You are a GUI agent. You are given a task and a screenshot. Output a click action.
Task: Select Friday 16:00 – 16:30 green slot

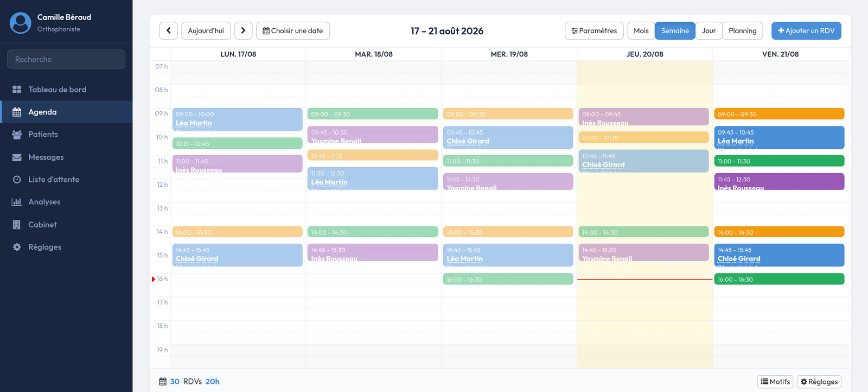click(779, 279)
